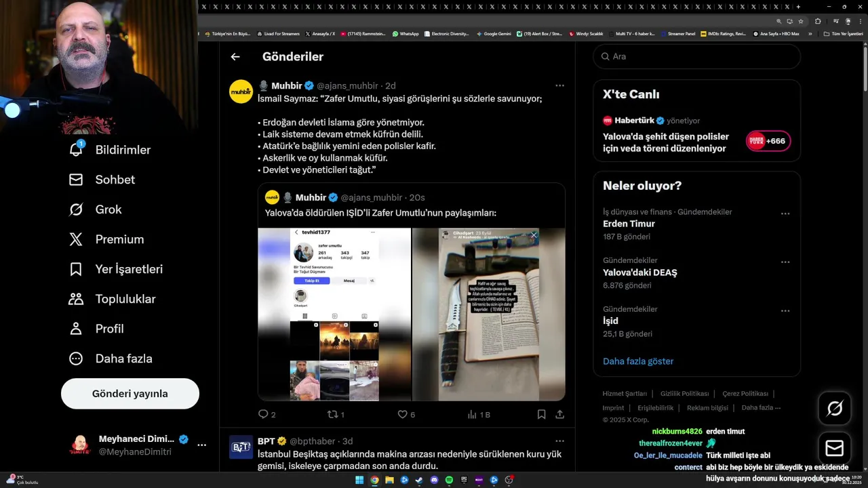Open Discord from taskbar
868x488 pixels.
click(x=434, y=480)
